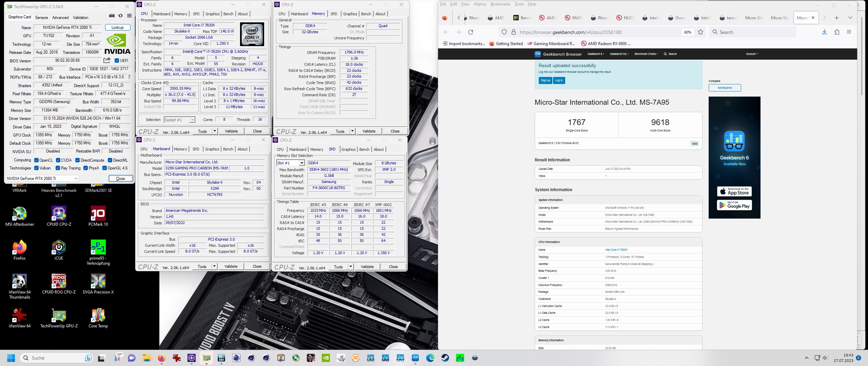The height and width of the screenshot is (366, 868).
Task: Open CPUID CPU-Z desktop icon
Action: pos(59,216)
